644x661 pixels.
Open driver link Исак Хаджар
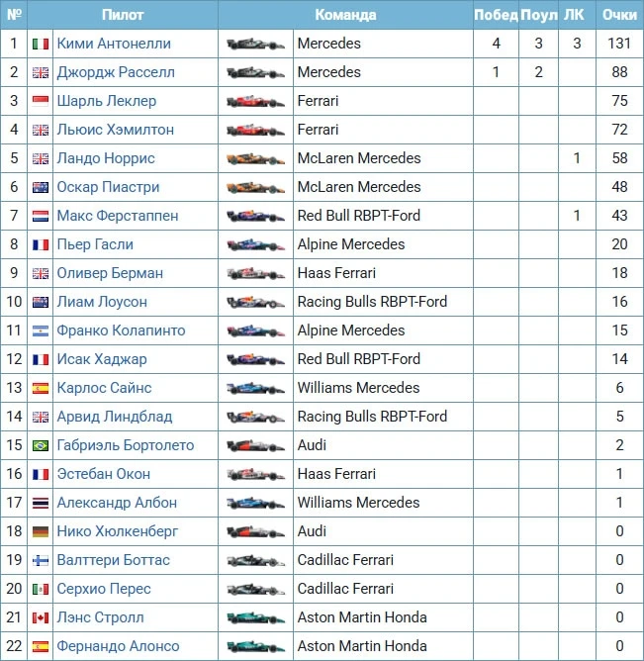coord(102,359)
